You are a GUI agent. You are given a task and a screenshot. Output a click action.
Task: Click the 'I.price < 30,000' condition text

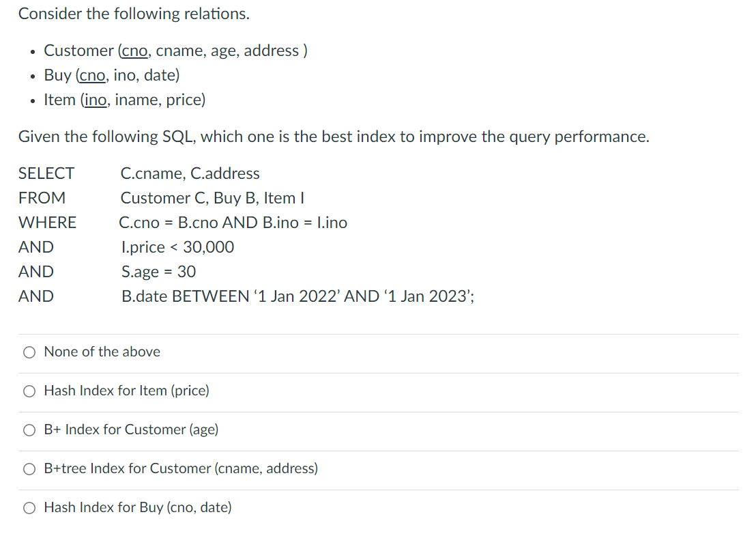177,247
